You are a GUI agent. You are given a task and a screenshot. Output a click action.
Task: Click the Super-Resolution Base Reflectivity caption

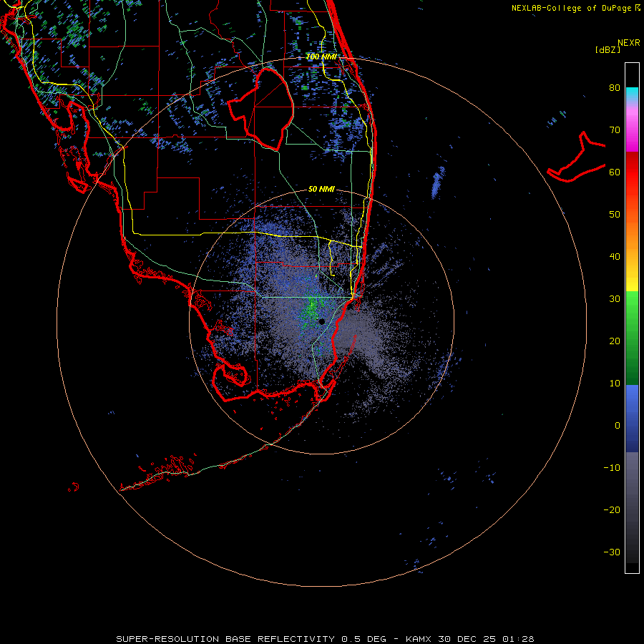point(324,639)
